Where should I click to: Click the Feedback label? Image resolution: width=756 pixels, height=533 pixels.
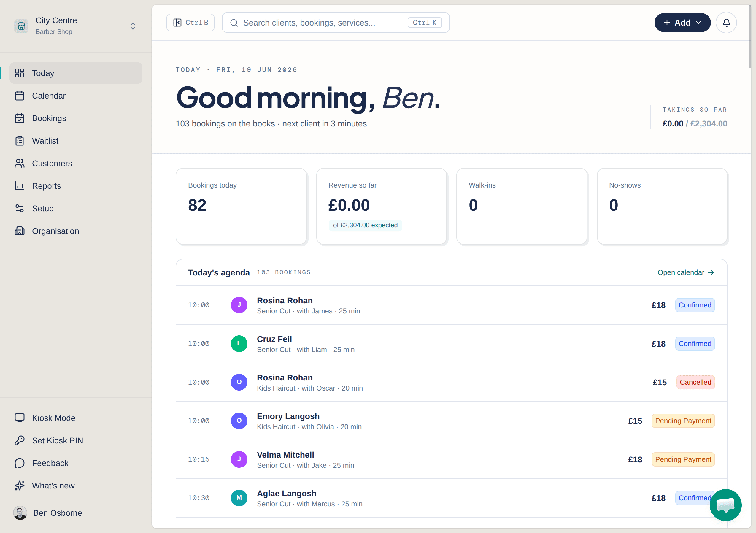point(50,463)
